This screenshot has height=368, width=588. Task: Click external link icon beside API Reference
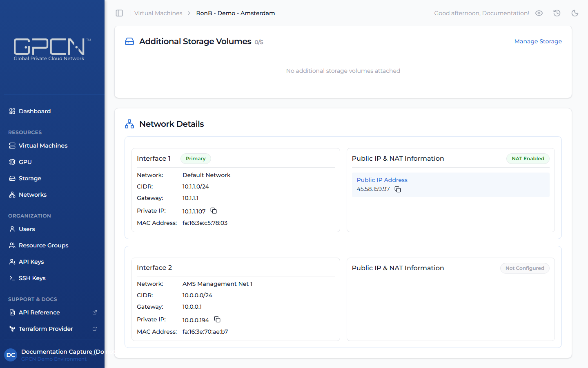pyautogui.click(x=95, y=312)
